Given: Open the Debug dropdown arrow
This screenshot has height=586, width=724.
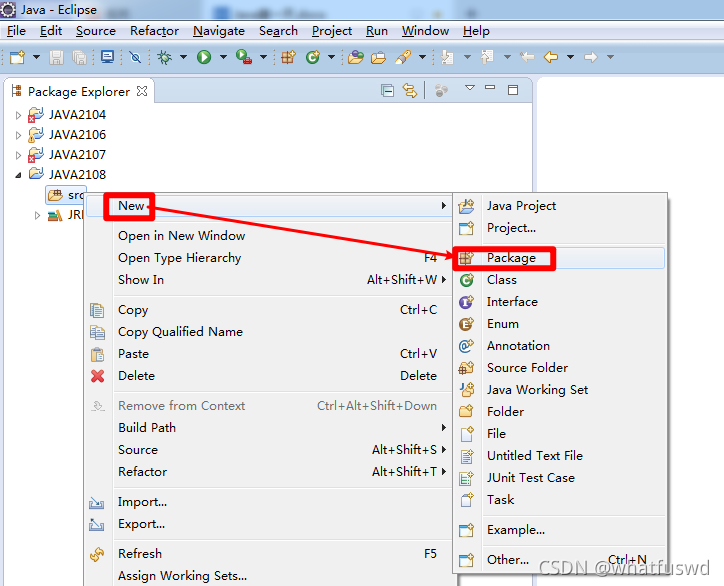Looking at the screenshot, I should [x=183, y=57].
